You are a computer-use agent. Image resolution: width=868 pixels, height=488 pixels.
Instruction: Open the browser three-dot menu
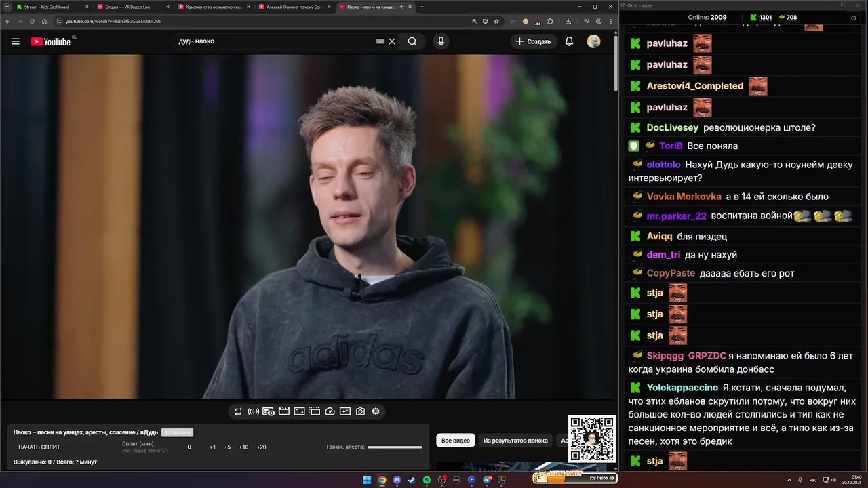pos(610,21)
